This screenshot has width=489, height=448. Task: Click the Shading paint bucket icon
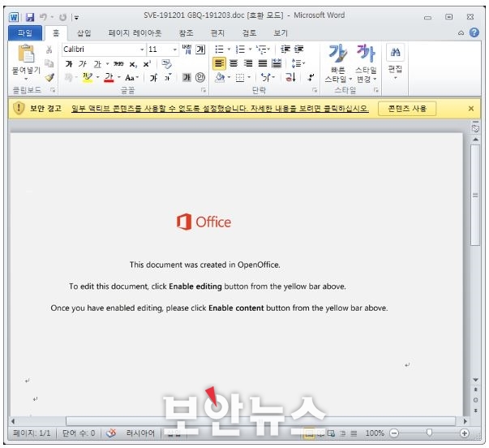pyautogui.click(x=221, y=77)
